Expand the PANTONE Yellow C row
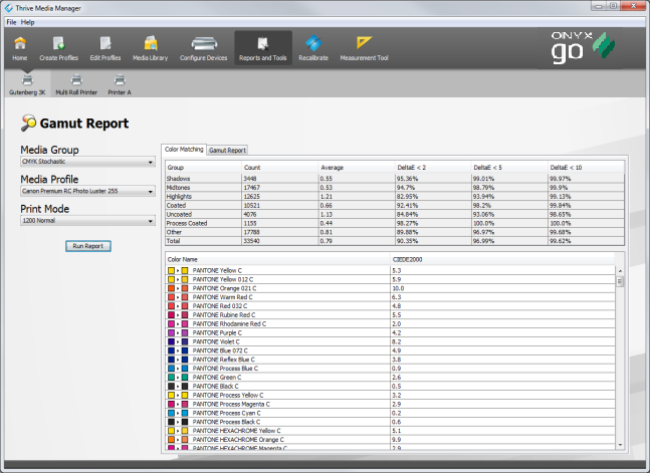Screen dimensions: 650x473 coord(178,270)
